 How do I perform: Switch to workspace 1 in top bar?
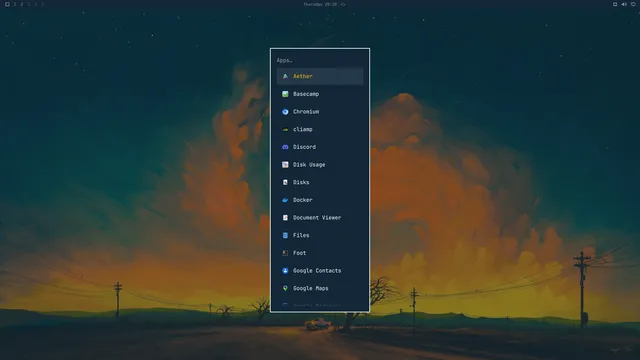15,4
